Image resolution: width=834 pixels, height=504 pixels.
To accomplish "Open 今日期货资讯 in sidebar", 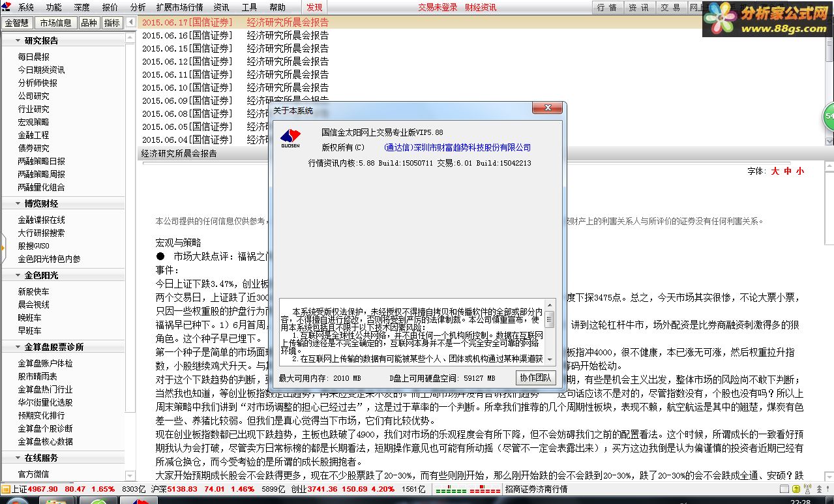I will tap(41, 70).
